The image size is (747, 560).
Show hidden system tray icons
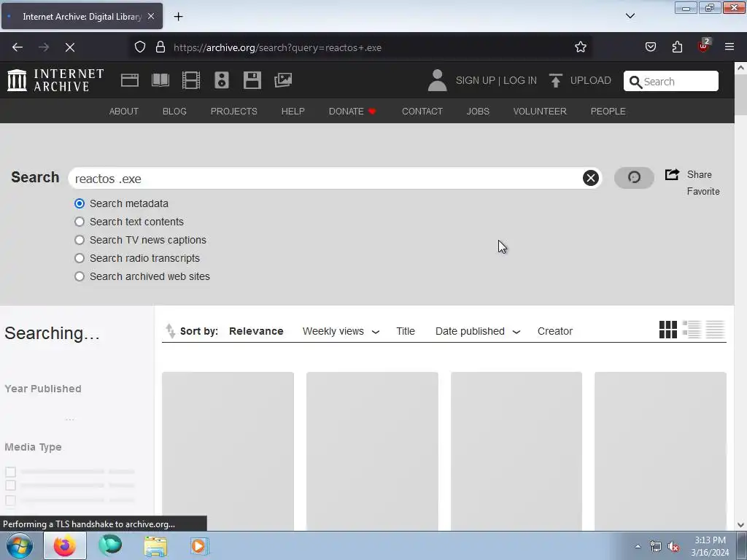638,546
